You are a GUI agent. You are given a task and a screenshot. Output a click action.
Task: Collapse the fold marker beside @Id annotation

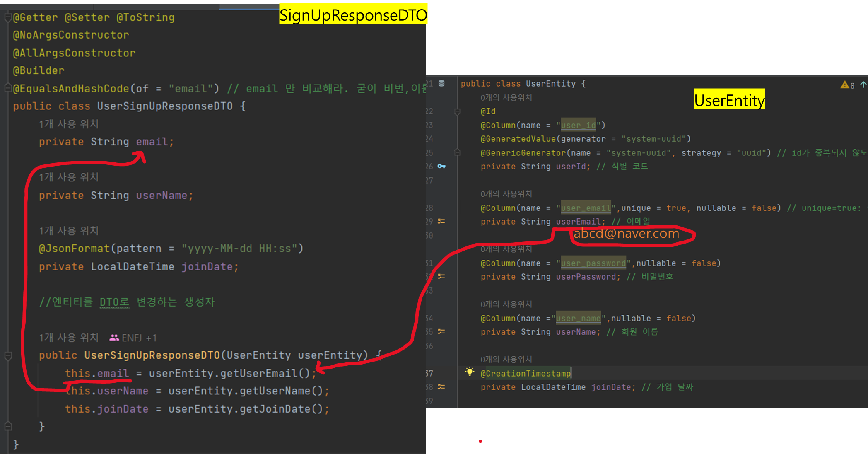457,111
